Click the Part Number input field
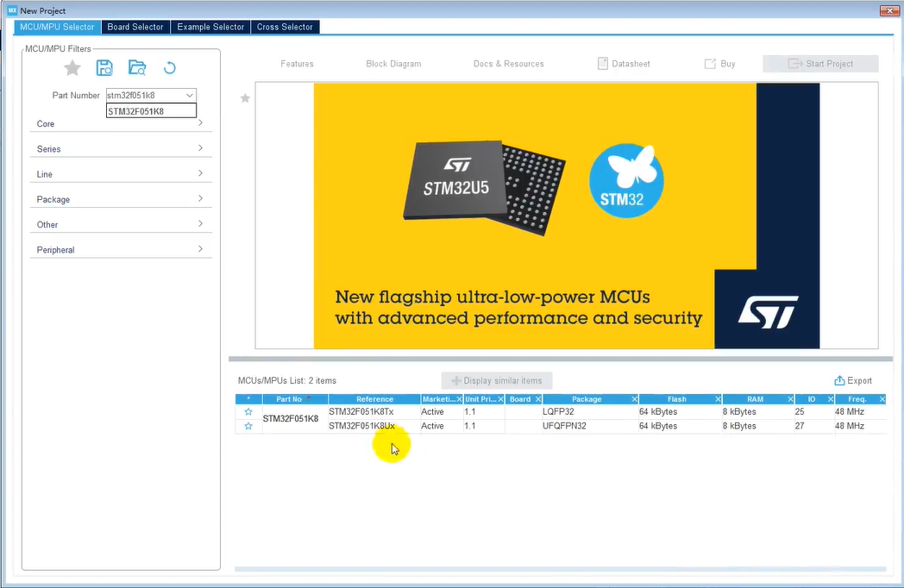 (145, 95)
